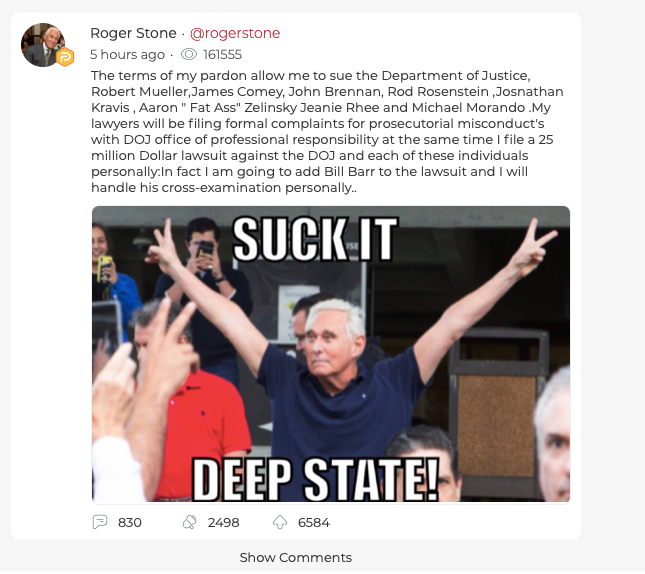Click the 'Department of Justice' phrase in post
645x574 pixels.
(x=456, y=76)
